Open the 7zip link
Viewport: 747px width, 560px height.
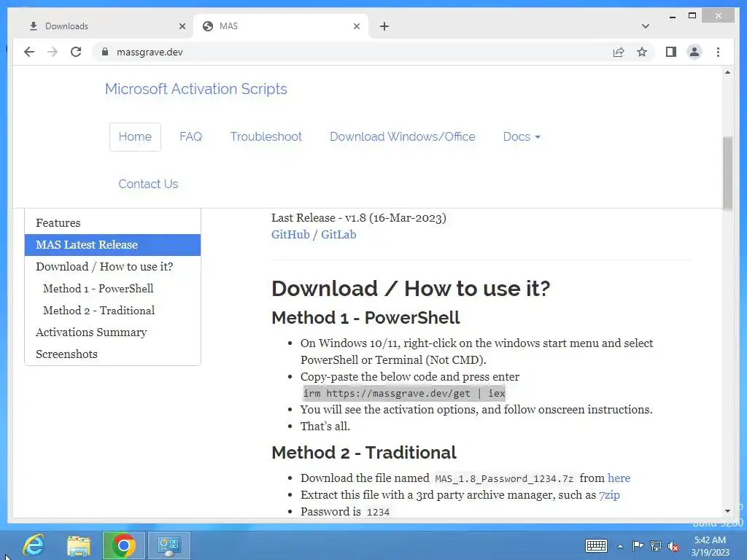point(609,495)
